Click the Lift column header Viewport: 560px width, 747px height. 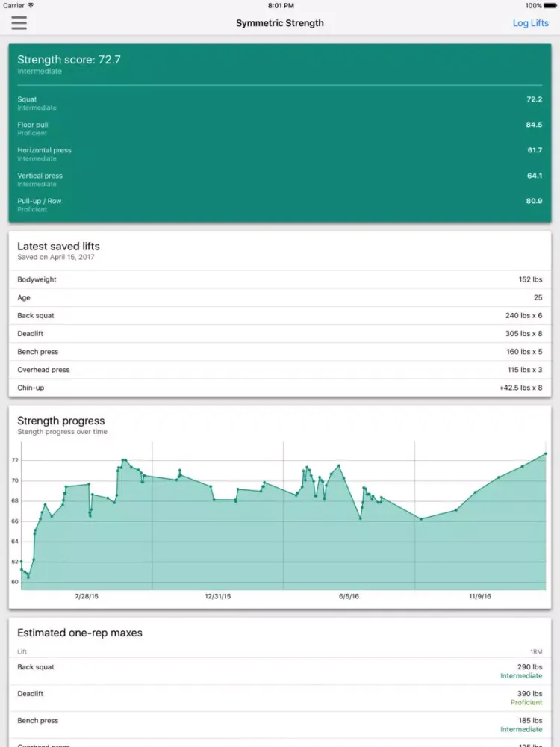click(x=22, y=651)
